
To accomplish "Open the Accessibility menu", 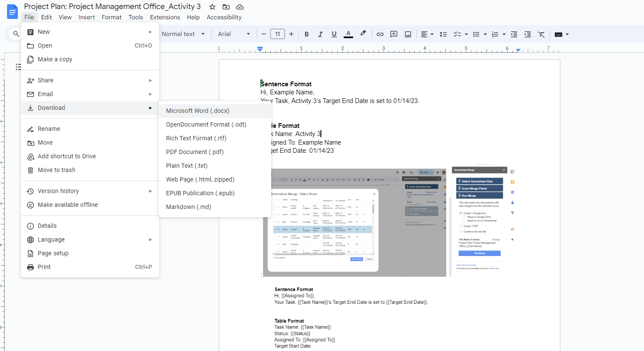I will [224, 17].
